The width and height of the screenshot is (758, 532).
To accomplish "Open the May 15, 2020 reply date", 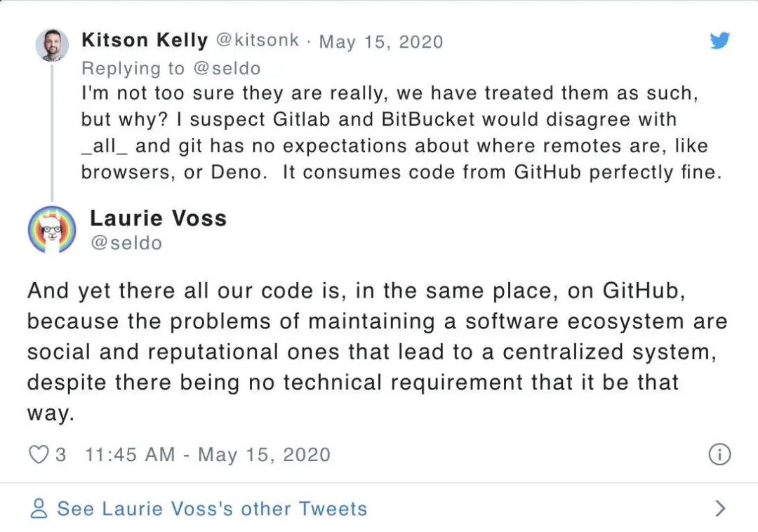I will (381, 41).
